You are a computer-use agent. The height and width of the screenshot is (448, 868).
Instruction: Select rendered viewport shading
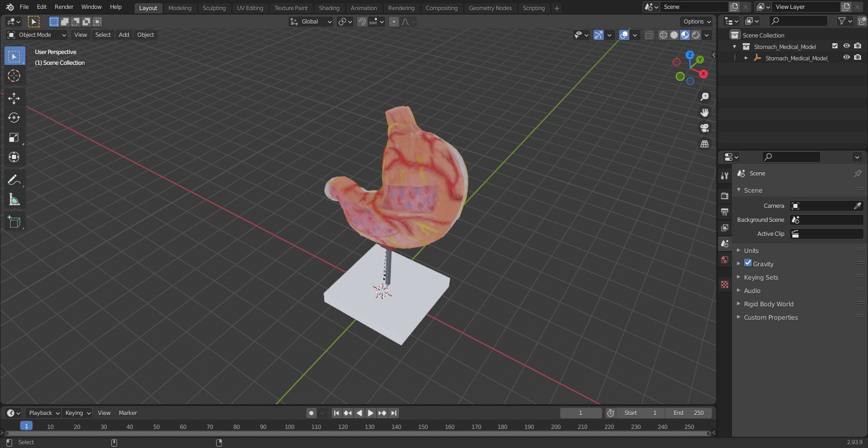click(x=696, y=35)
